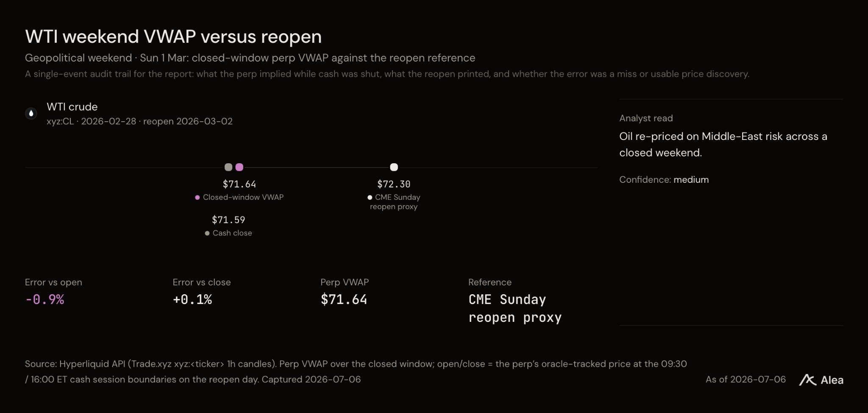
Task: Click the Perp VWAP $71.64 stat
Action: 344,299
